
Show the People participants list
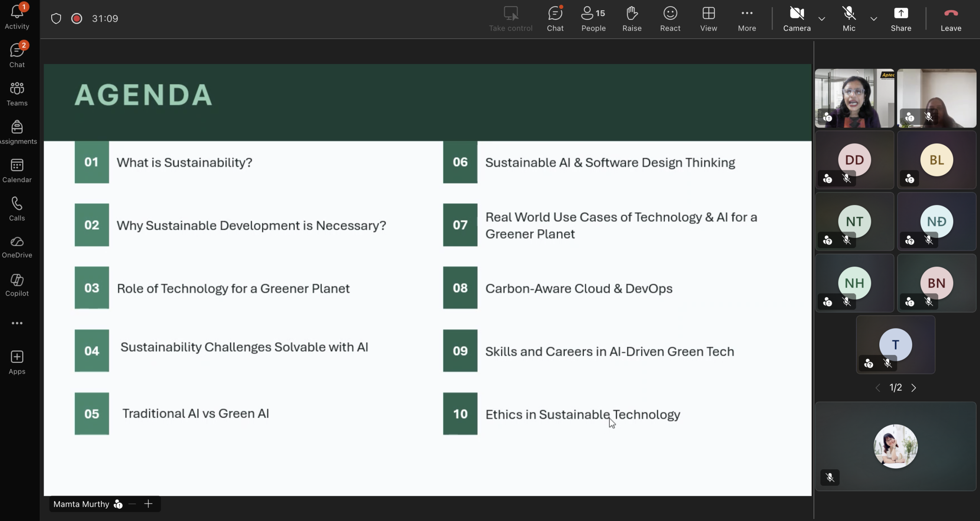pyautogui.click(x=593, y=18)
